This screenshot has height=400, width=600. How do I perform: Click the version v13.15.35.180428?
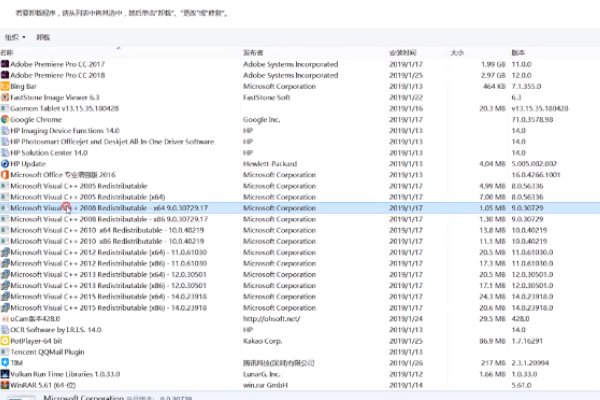[540, 108]
